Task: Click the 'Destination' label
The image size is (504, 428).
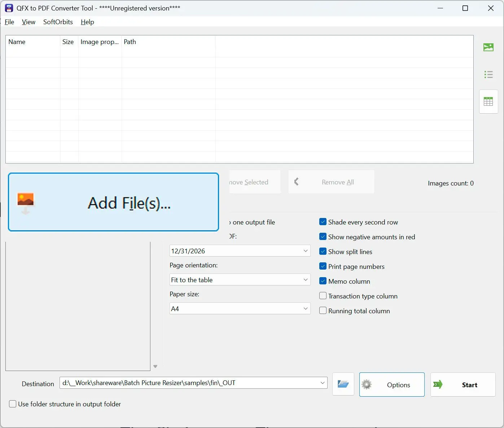Action: click(x=38, y=384)
